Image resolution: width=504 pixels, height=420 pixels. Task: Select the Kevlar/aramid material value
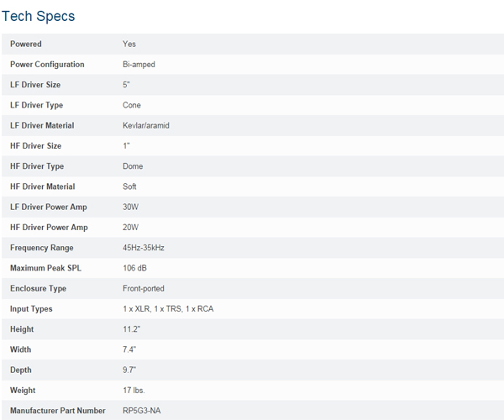(x=146, y=125)
